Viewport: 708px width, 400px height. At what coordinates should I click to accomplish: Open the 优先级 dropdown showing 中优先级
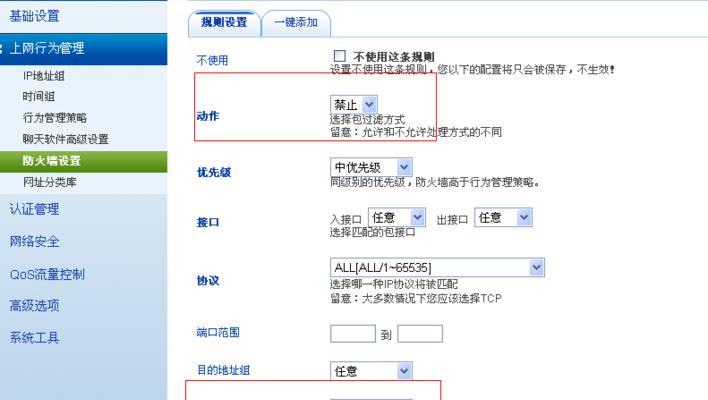371,167
